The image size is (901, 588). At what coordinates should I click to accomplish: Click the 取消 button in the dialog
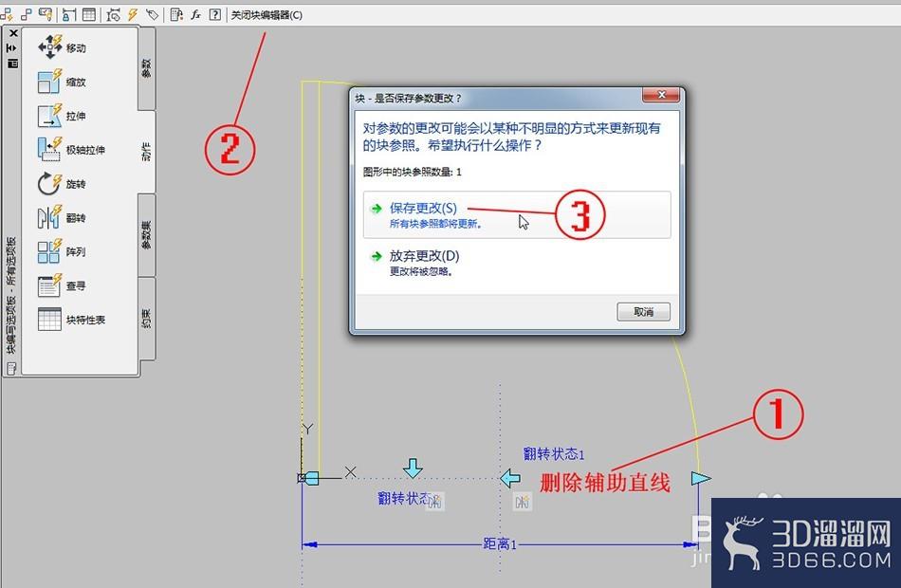pos(644,311)
